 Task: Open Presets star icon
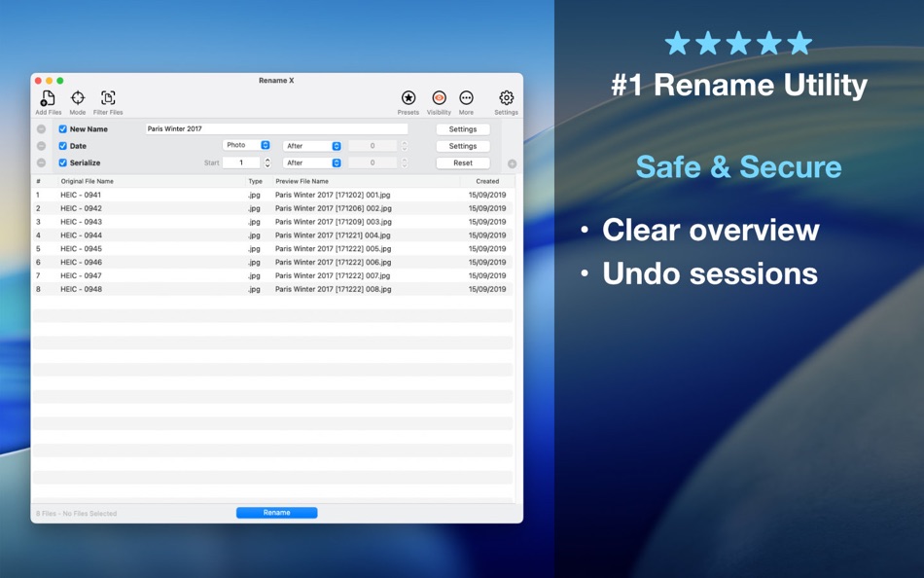(x=409, y=98)
